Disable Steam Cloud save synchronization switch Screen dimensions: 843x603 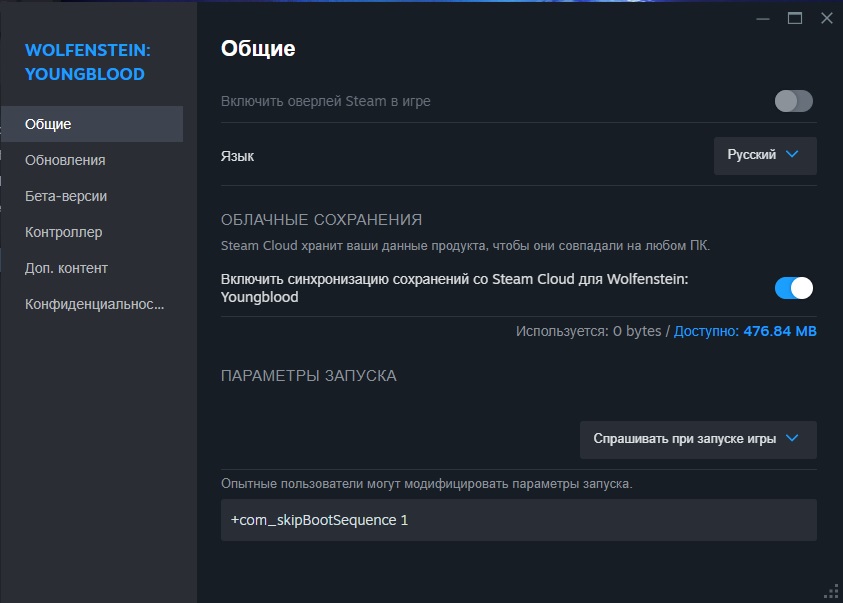coord(794,288)
